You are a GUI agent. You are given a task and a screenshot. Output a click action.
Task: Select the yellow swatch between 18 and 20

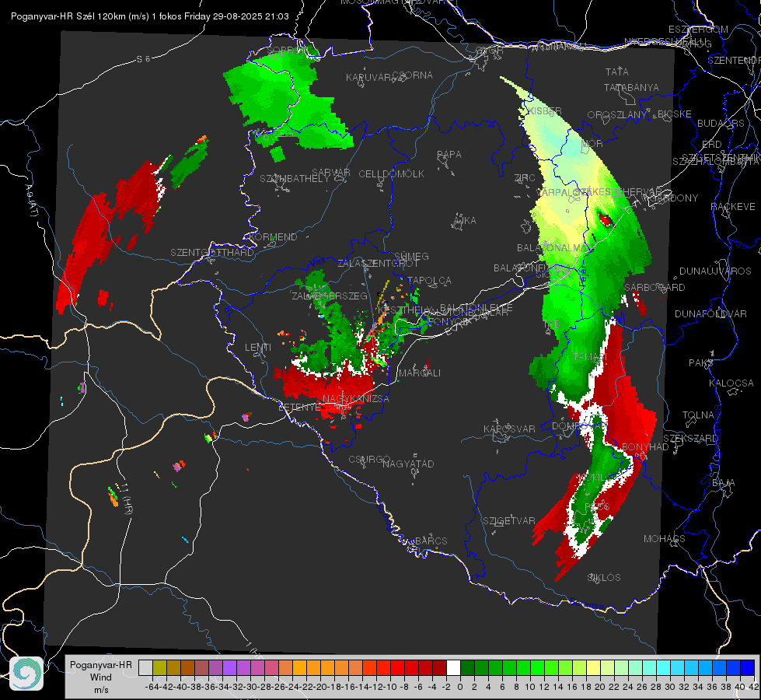(x=593, y=667)
